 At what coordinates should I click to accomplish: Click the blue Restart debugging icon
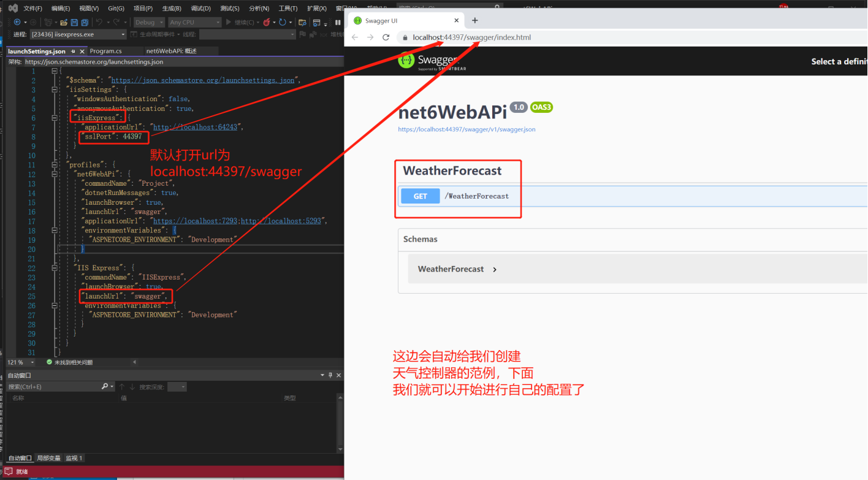point(283,22)
